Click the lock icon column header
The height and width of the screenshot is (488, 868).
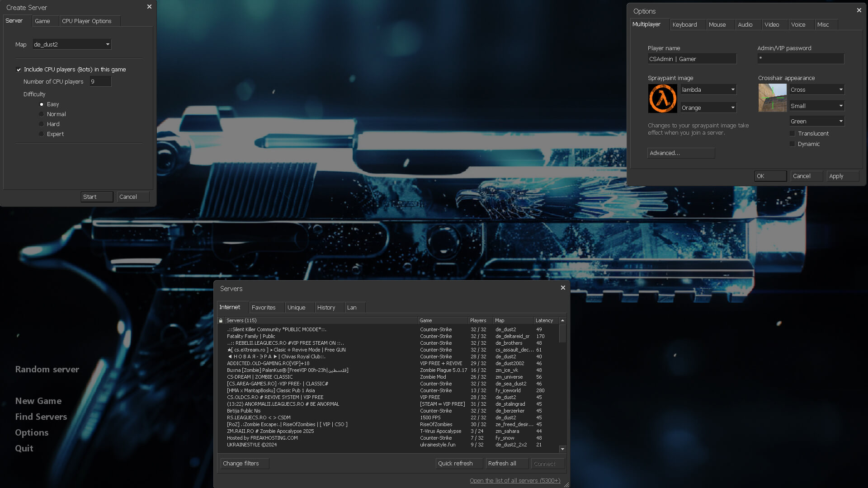[x=221, y=320]
